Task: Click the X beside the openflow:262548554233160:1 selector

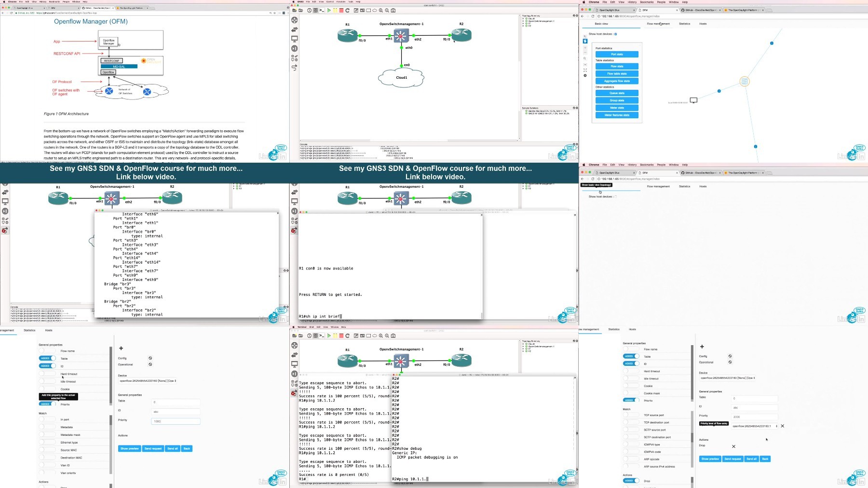Action: point(782,426)
